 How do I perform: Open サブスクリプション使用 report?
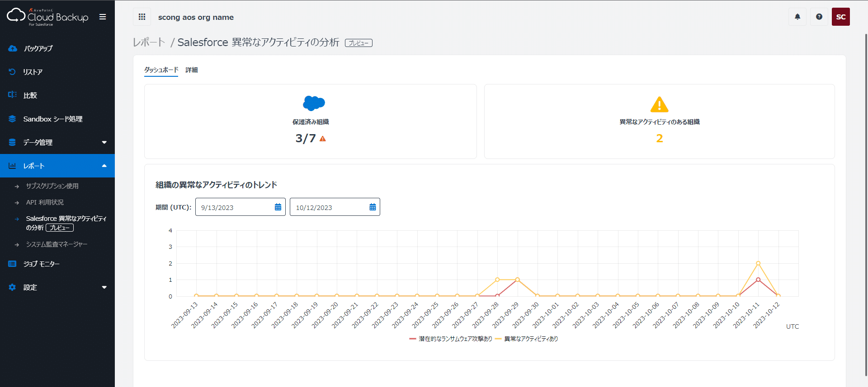tap(52, 186)
